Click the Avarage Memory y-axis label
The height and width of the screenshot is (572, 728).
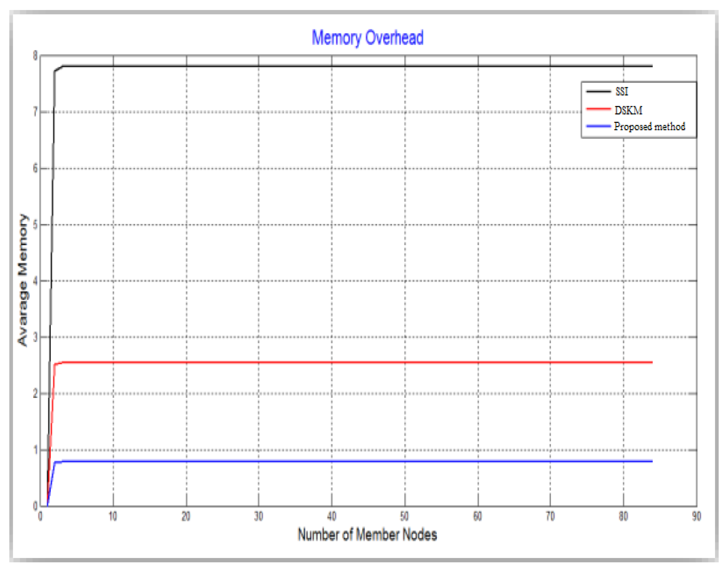(x=23, y=280)
